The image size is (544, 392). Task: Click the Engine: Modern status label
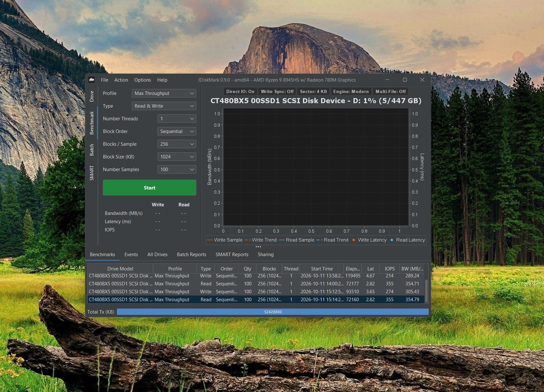[351, 91]
